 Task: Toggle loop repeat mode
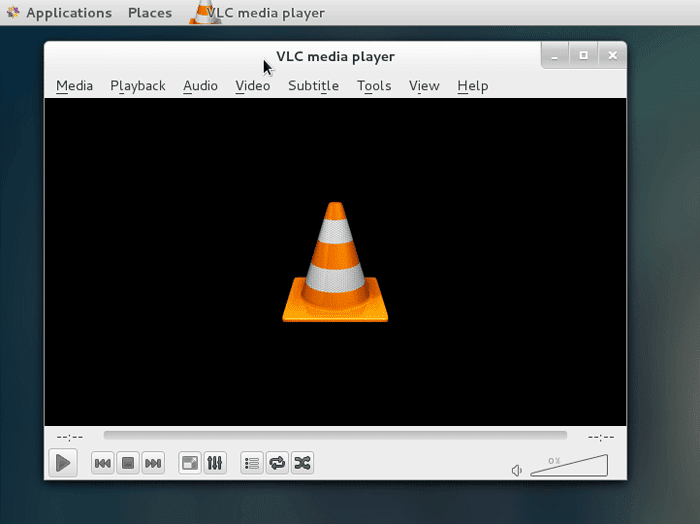point(277,463)
